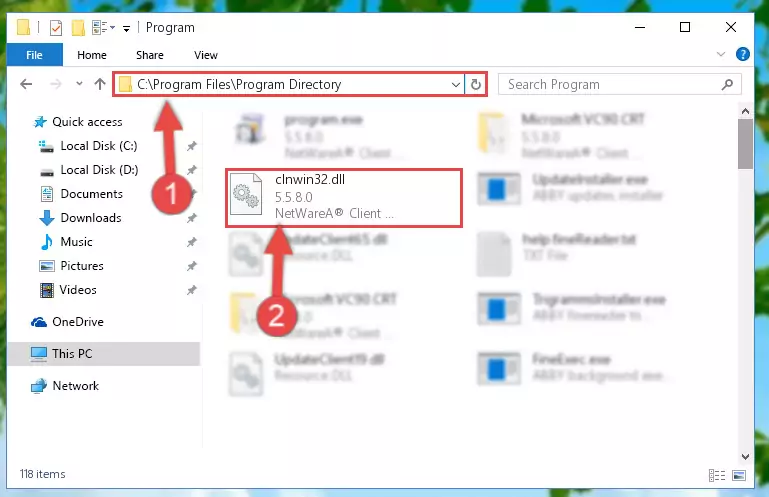Open Local Disk (C:) in sidebar
This screenshot has height=497, width=769.
(x=99, y=146)
